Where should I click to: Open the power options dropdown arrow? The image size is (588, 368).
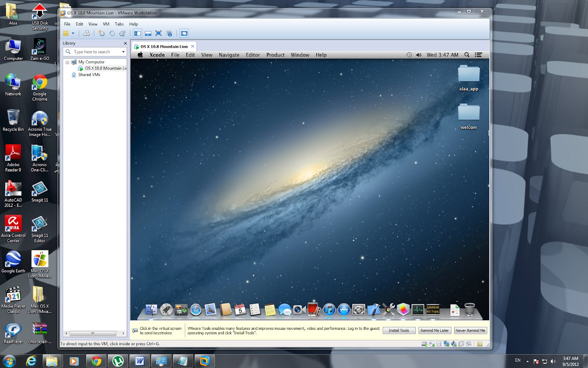tap(73, 33)
